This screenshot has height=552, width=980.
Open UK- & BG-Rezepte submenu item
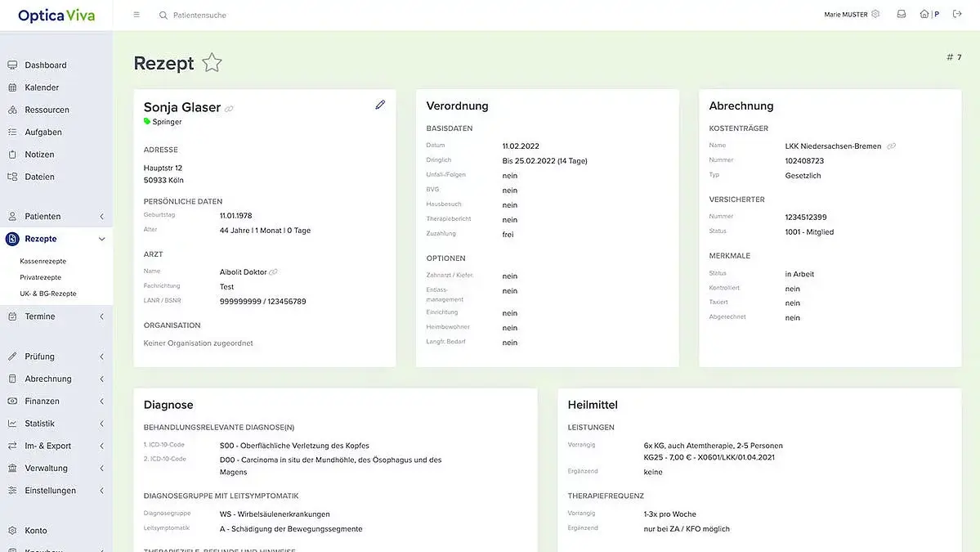(x=48, y=294)
